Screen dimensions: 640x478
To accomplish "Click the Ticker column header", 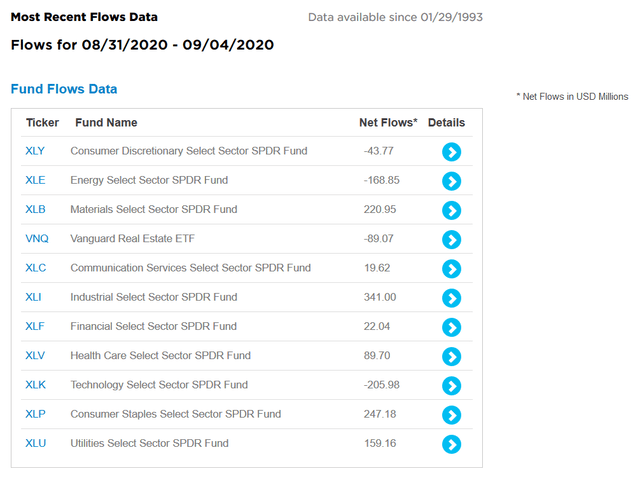I will 42,122.
